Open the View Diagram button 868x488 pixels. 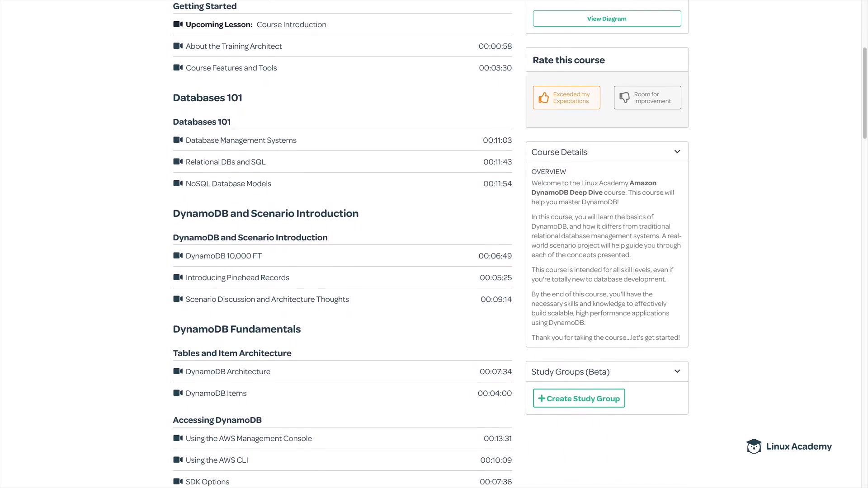[x=607, y=19]
